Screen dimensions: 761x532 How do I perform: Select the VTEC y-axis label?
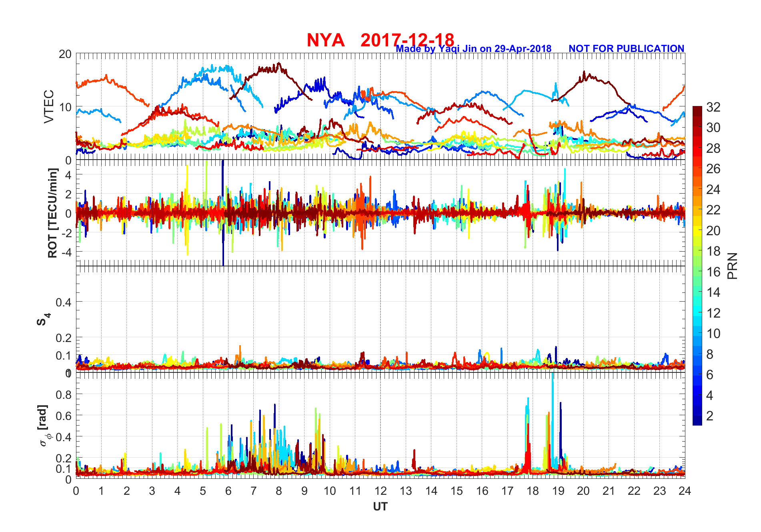(49, 106)
